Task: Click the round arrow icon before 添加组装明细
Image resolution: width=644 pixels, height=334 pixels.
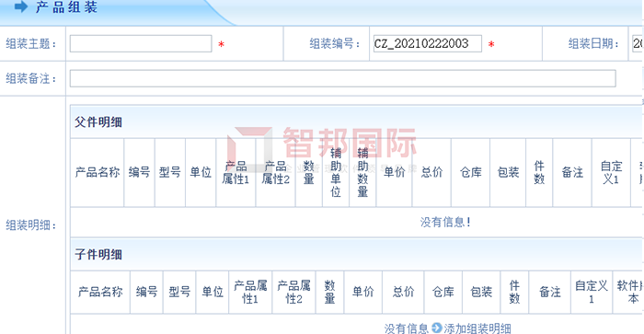Action: (437, 328)
